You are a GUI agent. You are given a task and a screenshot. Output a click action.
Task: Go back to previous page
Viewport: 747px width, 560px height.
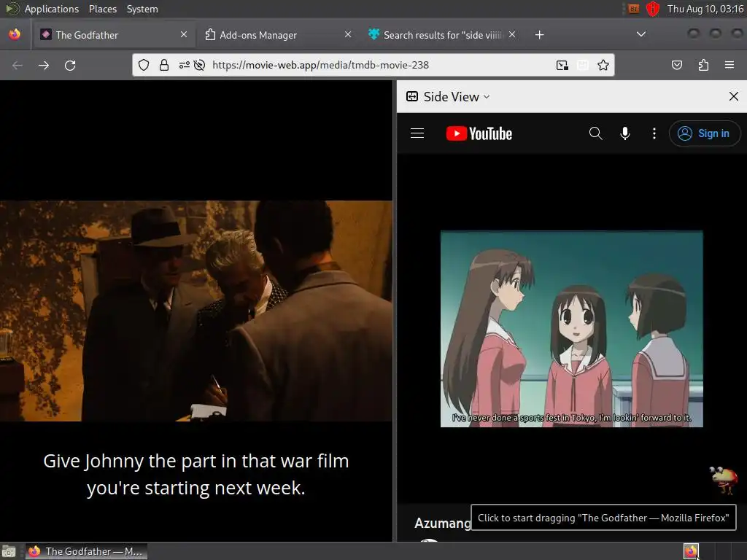coord(18,65)
